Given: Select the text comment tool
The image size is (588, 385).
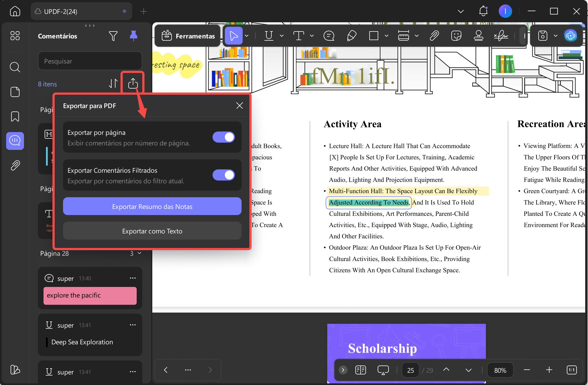Looking at the screenshot, I should (x=298, y=36).
